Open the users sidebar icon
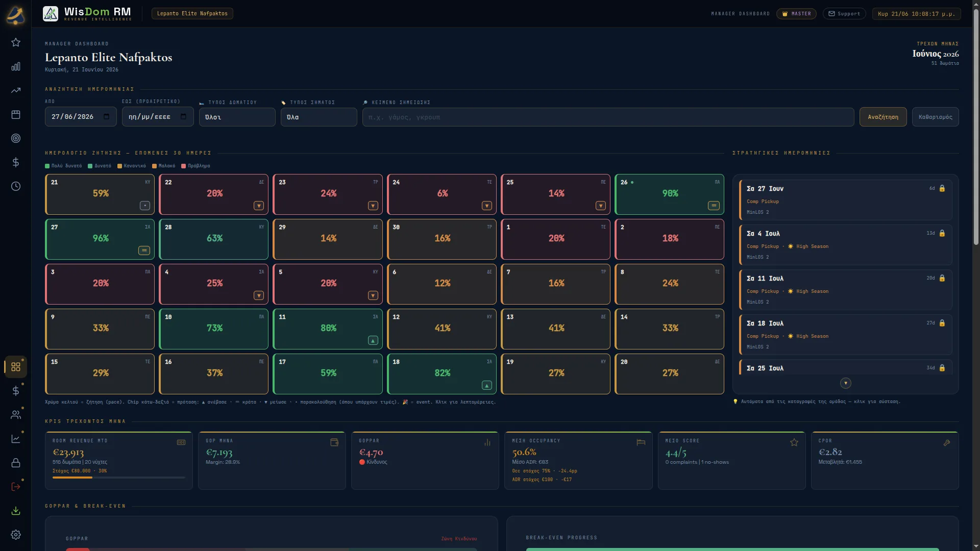Viewport: 980px width, 551px height. click(x=16, y=415)
